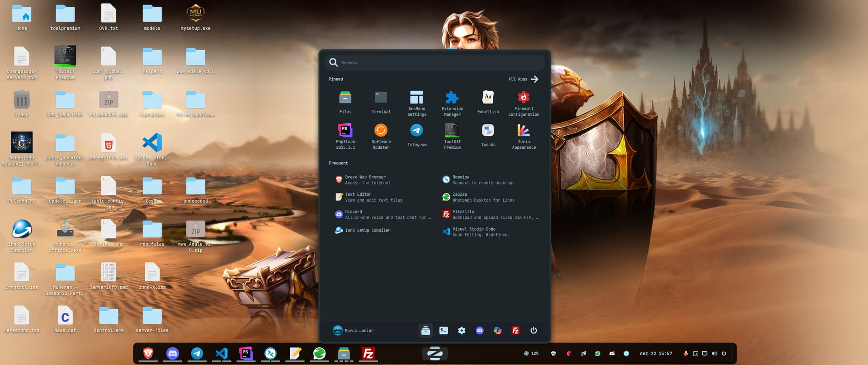
Task: Open the Tweaks app
Action: click(x=488, y=135)
